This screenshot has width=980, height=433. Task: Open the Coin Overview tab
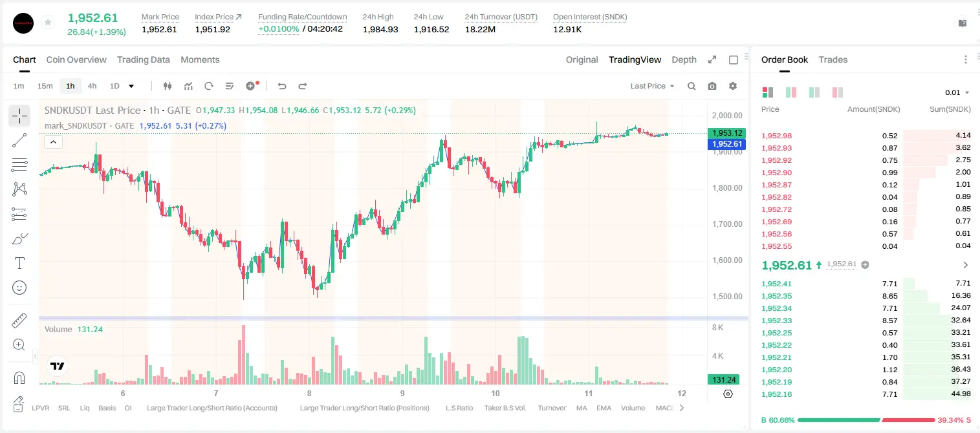[x=76, y=59]
